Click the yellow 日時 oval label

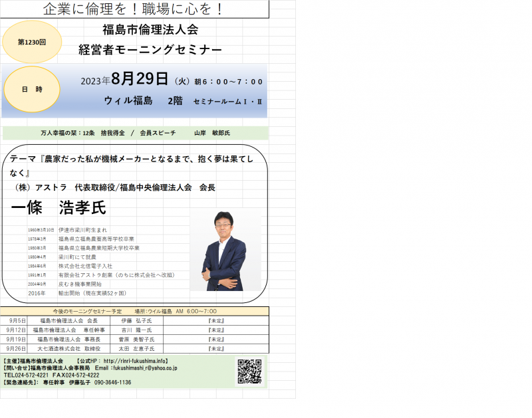(x=31, y=88)
